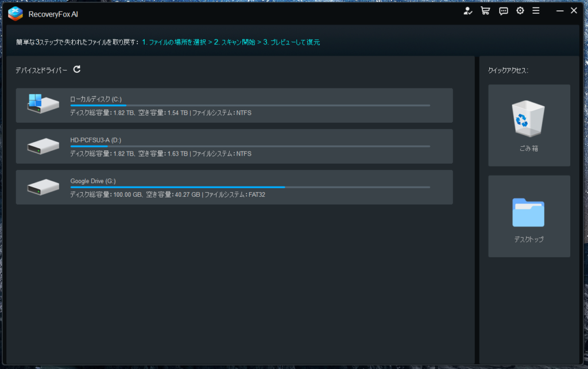Open the hamburger menu in title bar
This screenshot has width=588, height=369.
click(536, 11)
